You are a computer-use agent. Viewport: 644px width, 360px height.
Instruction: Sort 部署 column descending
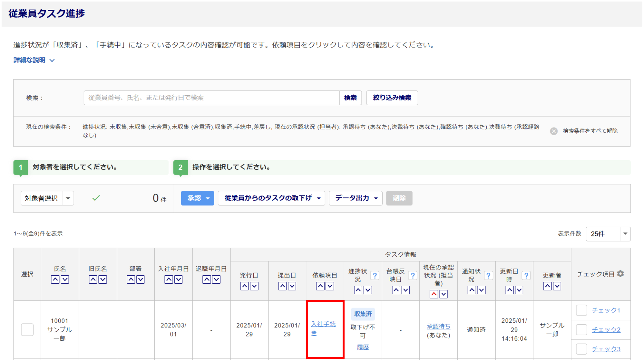[x=141, y=279]
